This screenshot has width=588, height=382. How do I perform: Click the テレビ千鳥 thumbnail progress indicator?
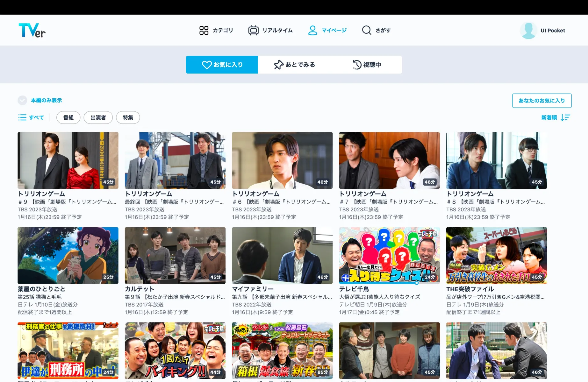pyautogui.click(x=417, y=282)
